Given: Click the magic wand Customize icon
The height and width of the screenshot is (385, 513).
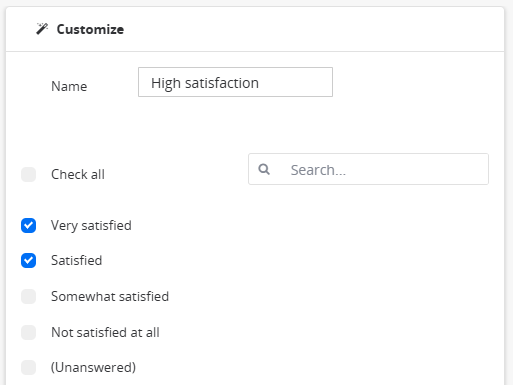Looking at the screenshot, I should tap(42, 29).
